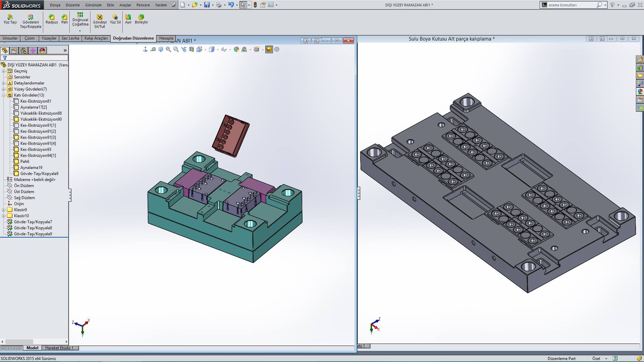Viewport: 644px width, 362px height.
Task: Toggle RealView graphics gold sphere button
Action: pos(269,49)
